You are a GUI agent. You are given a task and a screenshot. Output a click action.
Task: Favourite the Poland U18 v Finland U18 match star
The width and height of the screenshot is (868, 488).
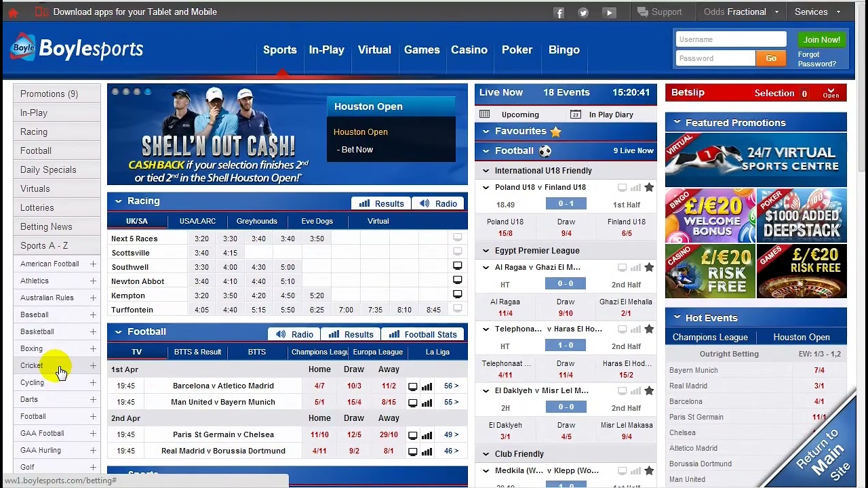pyautogui.click(x=649, y=188)
